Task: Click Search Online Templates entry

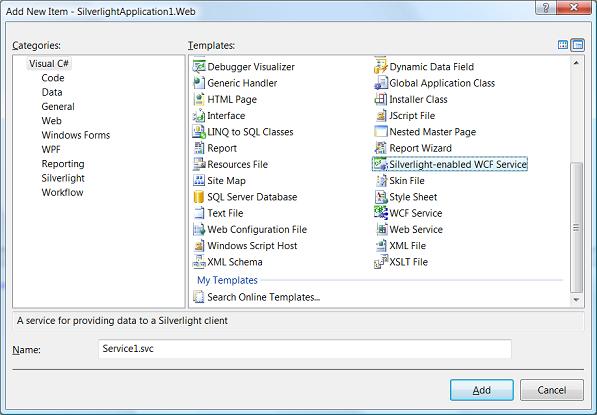Action: point(257,297)
